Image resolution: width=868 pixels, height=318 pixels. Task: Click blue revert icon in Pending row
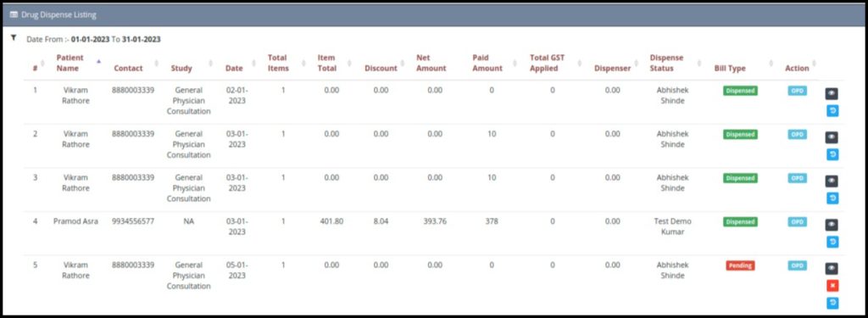pos(832,303)
